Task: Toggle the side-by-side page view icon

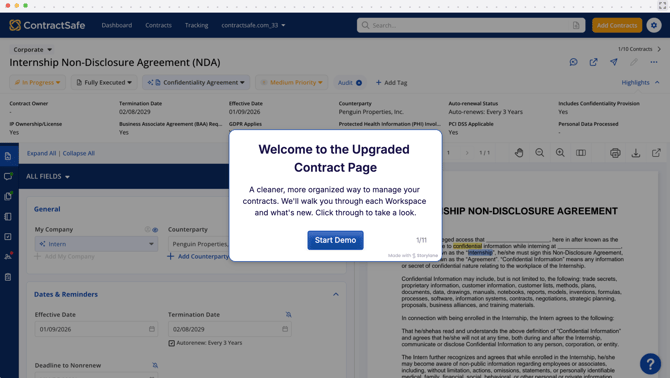Action: [581, 153]
